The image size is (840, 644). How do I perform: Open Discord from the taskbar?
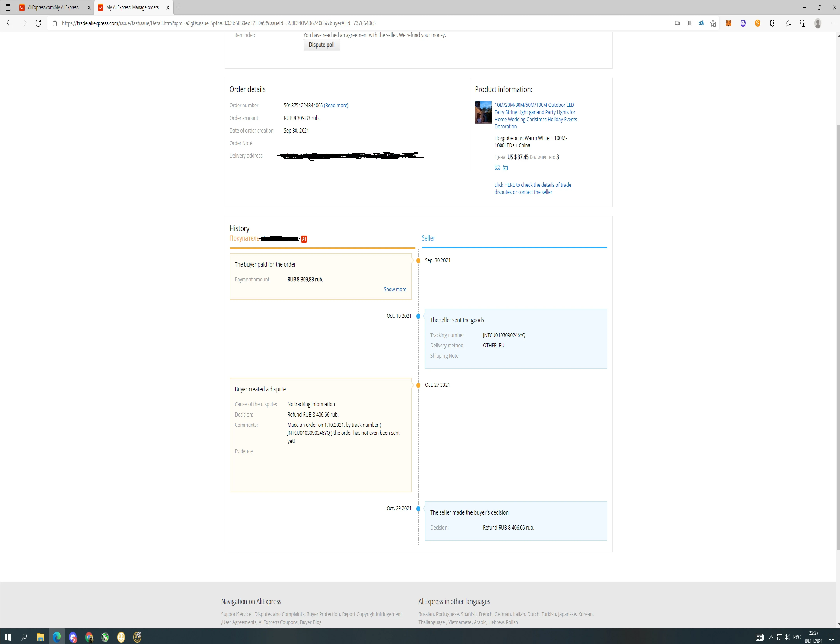coord(73,637)
